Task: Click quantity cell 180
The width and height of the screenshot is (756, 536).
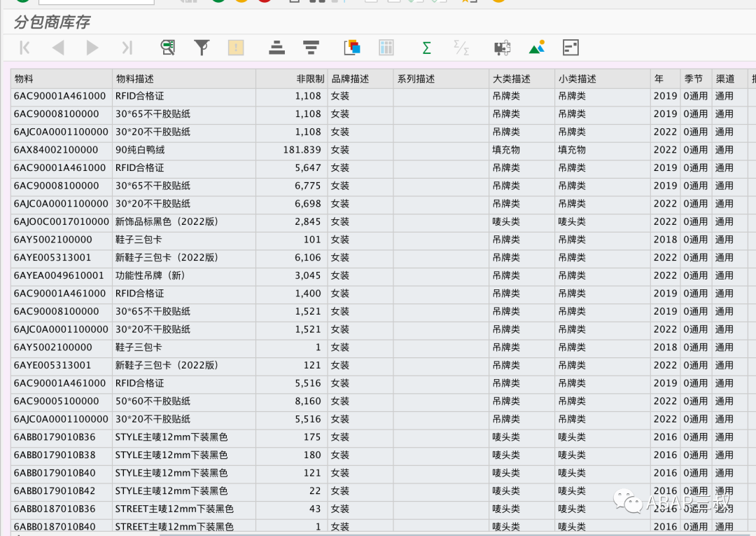Action: 292,455
